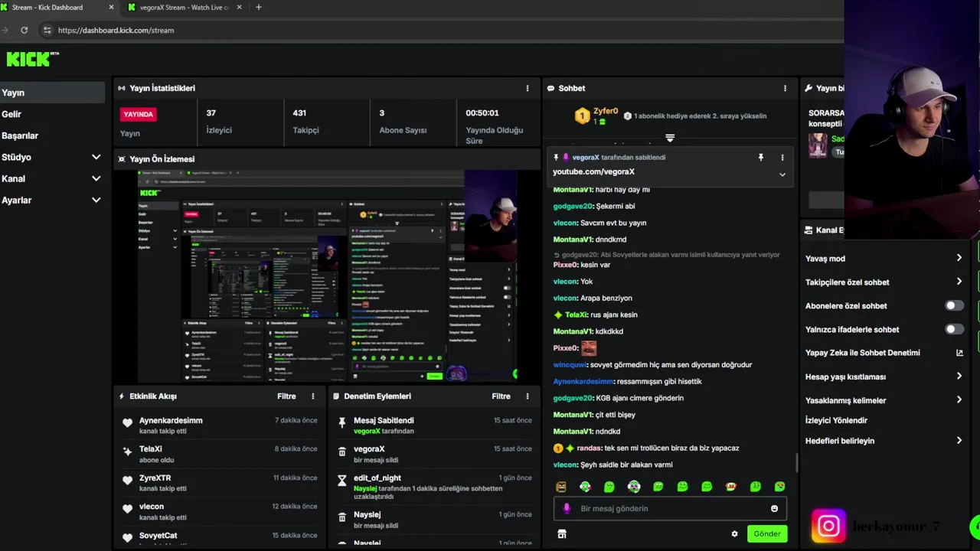Open pinned message three-dot options
Image resolution: width=980 pixels, height=551 pixels.
click(782, 157)
